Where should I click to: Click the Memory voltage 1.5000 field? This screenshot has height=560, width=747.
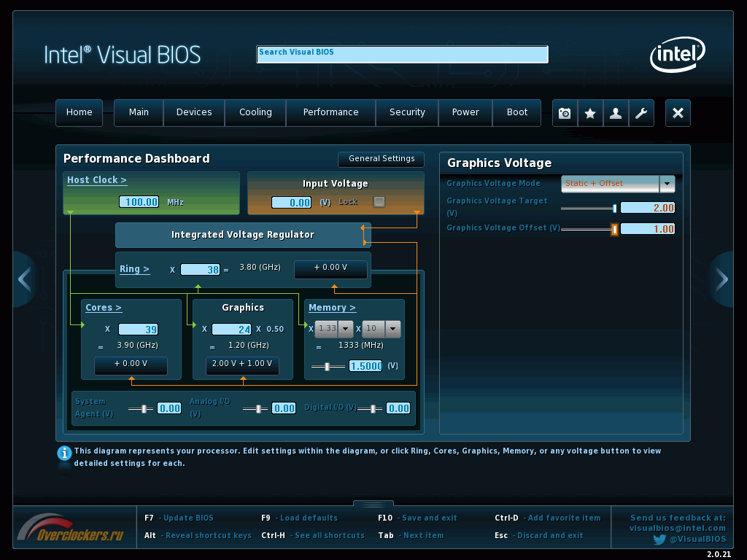pyautogui.click(x=365, y=366)
